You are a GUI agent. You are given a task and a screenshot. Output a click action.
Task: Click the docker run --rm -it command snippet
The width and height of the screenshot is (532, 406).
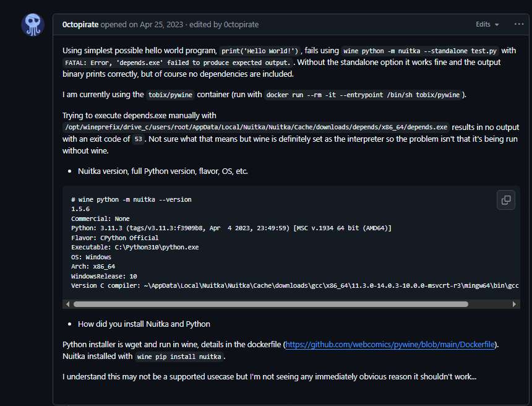pyautogui.click(x=363, y=95)
